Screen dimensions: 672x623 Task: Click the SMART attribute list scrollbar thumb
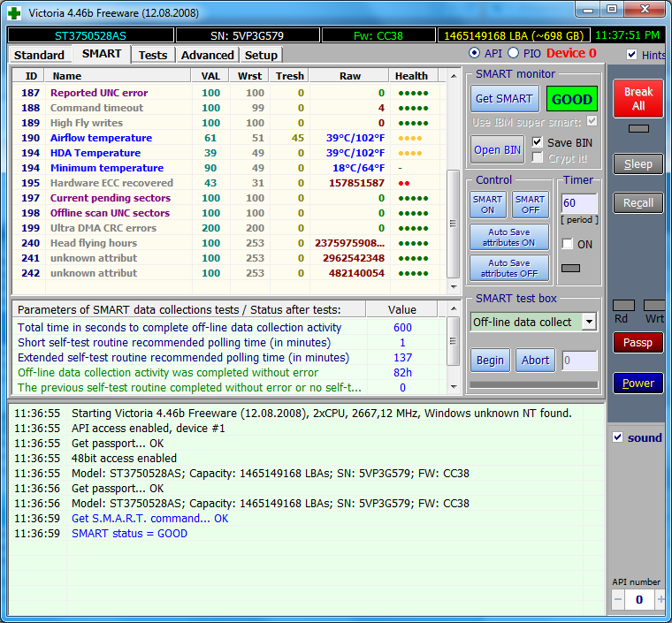(453, 224)
